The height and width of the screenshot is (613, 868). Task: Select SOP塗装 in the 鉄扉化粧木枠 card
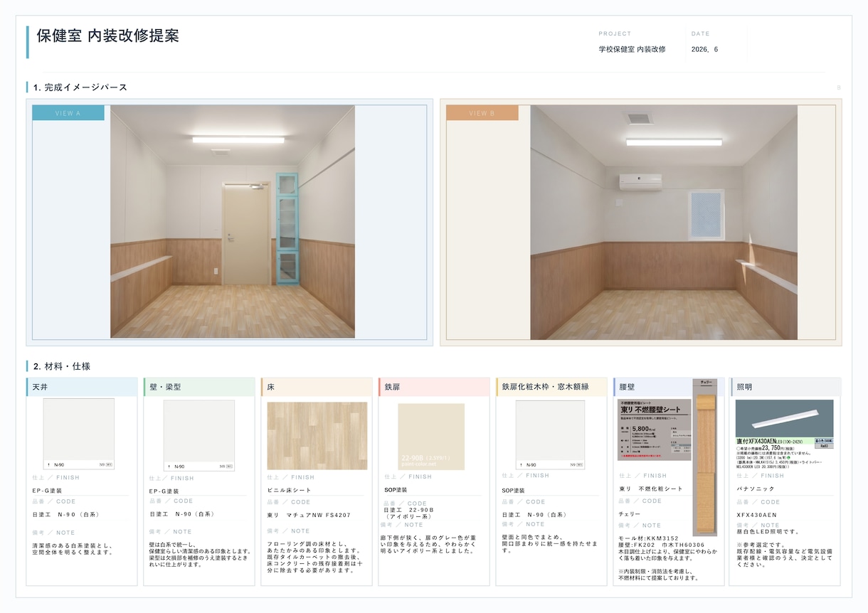[x=514, y=490]
